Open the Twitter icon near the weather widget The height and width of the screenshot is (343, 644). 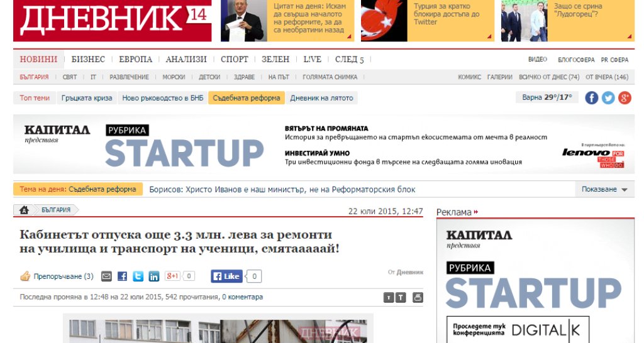coord(608,97)
